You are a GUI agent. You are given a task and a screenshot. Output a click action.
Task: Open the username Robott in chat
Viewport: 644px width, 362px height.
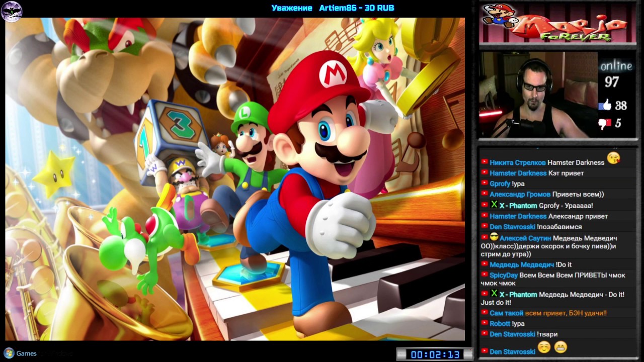point(500,323)
